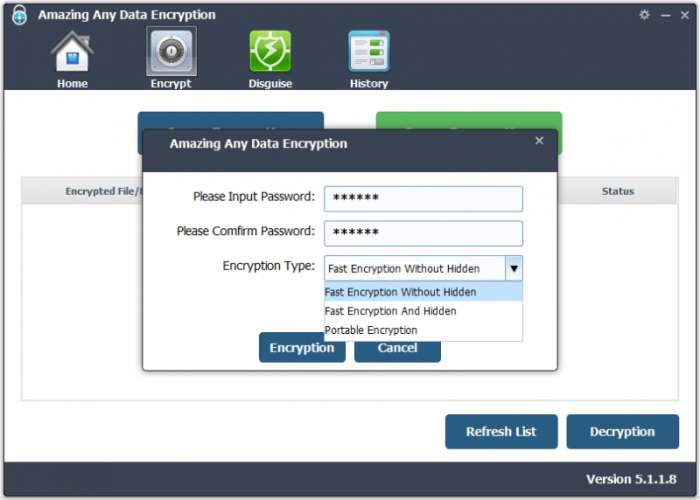Click the Encryption Type label
The height and width of the screenshot is (500, 700).
269,266
